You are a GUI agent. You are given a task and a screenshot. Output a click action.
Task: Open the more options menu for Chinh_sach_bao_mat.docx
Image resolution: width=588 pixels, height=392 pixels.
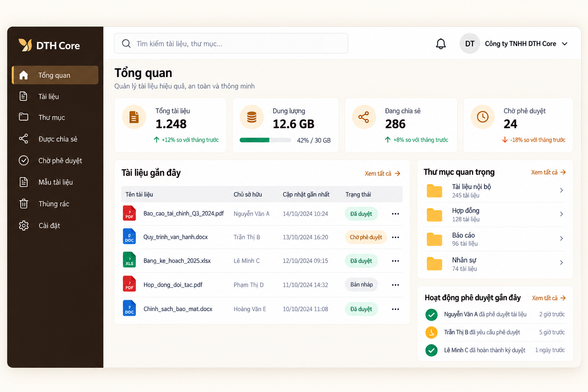pos(395,309)
